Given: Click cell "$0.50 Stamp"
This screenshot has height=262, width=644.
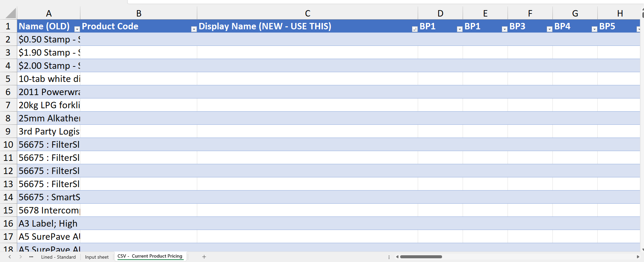Looking at the screenshot, I should [x=49, y=39].
